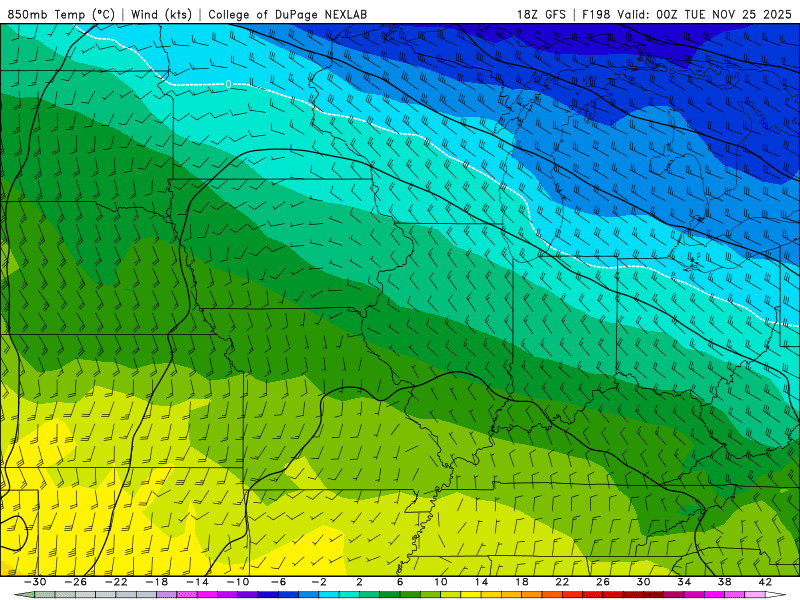This screenshot has height=600, width=800.
Task: Click the "-26" color scale label
Action: 76,582
